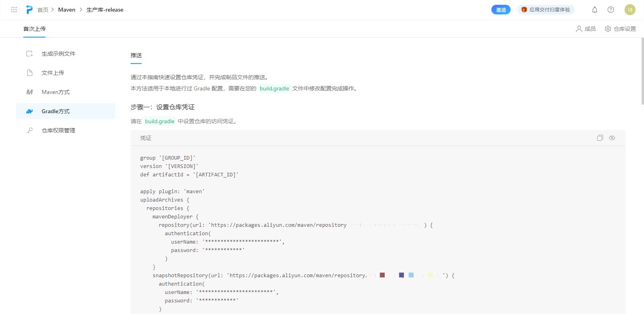The image size is (644, 314).
Task: Toggle credential visibility eye icon
Action: (612, 138)
